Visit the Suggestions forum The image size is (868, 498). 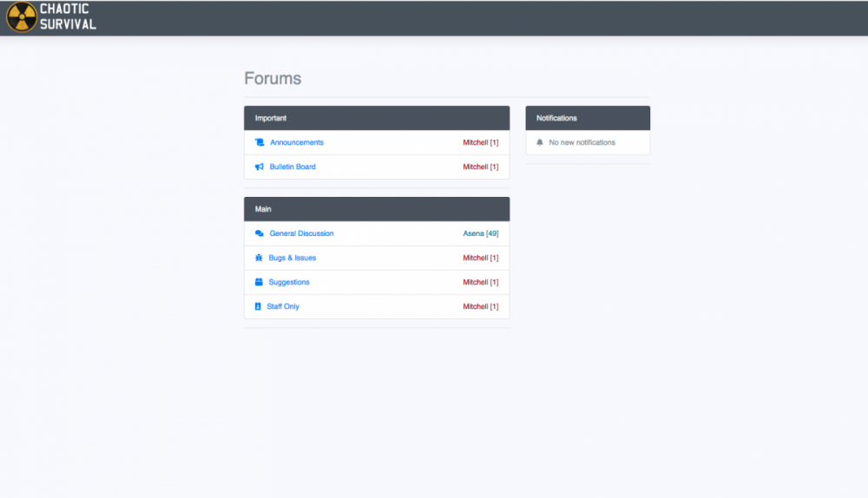(x=289, y=282)
